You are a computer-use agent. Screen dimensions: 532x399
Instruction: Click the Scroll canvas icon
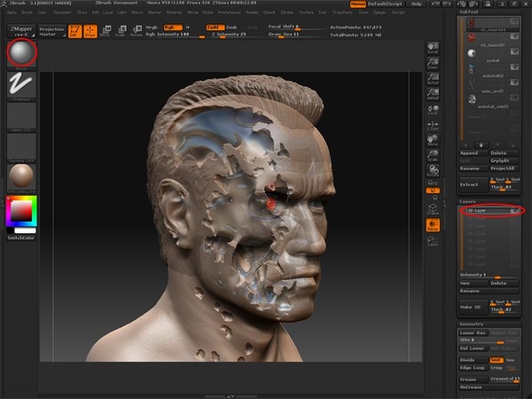coord(433,48)
